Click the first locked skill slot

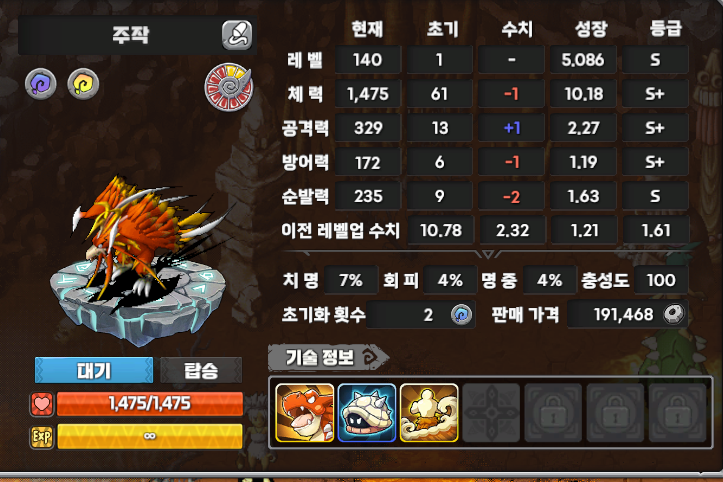[x=553, y=413]
